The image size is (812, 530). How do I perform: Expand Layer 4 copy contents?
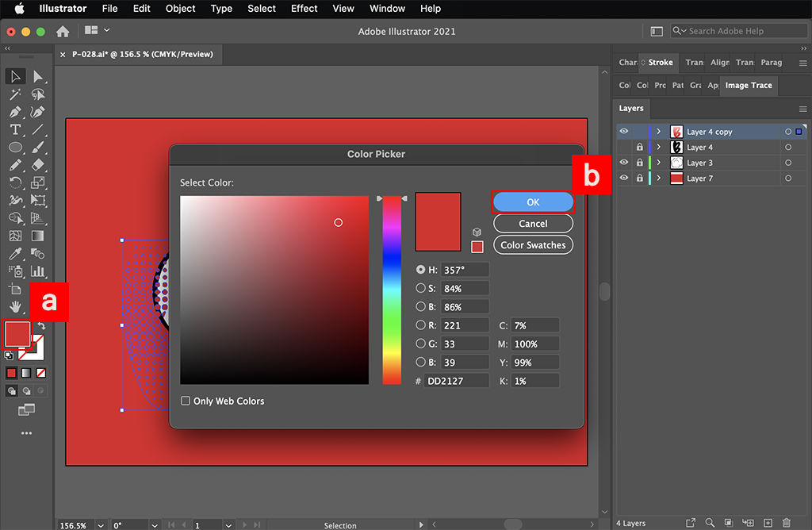pyautogui.click(x=659, y=132)
